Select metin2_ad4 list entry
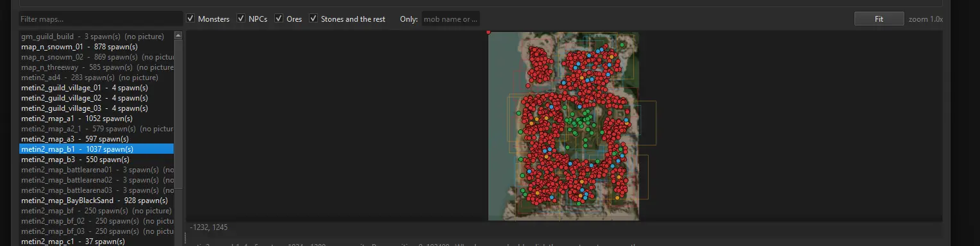Viewport: 980px width, 246px height. tap(97, 78)
